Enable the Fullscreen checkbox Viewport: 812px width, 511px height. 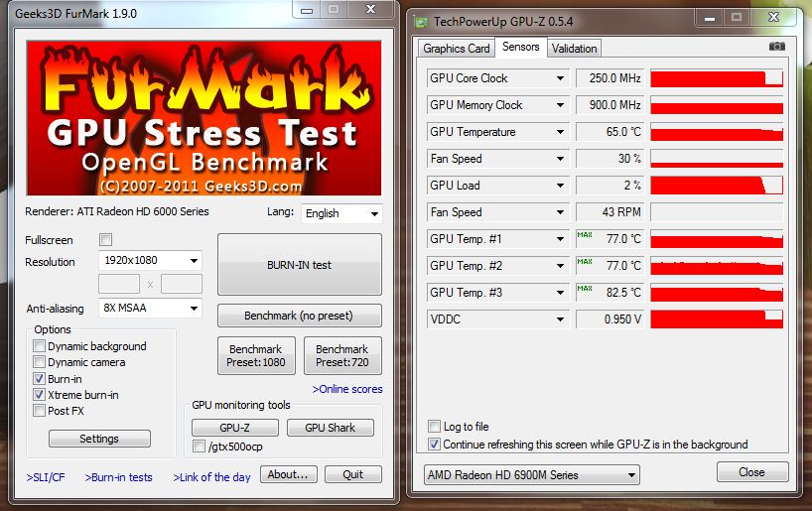[x=106, y=240]
